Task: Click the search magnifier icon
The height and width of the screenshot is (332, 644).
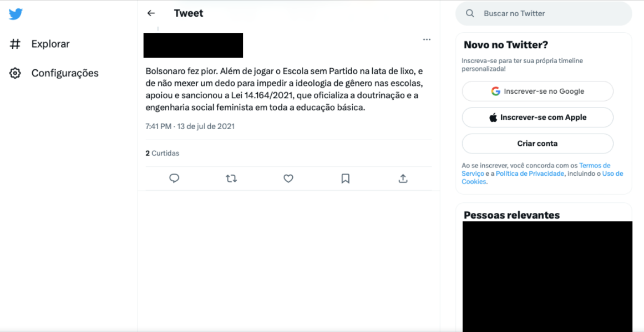Action: click(470, 13)
